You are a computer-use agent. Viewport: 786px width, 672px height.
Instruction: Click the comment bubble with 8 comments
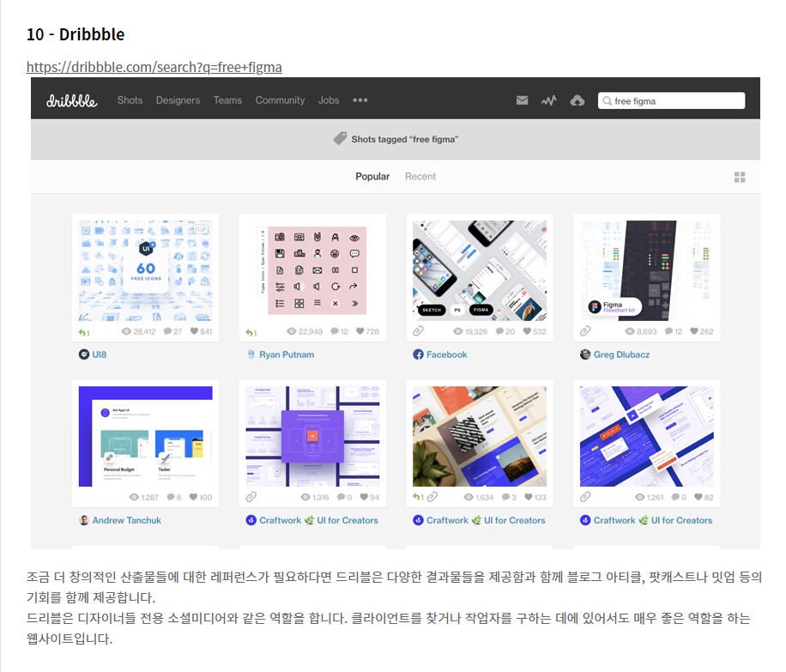pyautogui.click(x=171, y=497)
